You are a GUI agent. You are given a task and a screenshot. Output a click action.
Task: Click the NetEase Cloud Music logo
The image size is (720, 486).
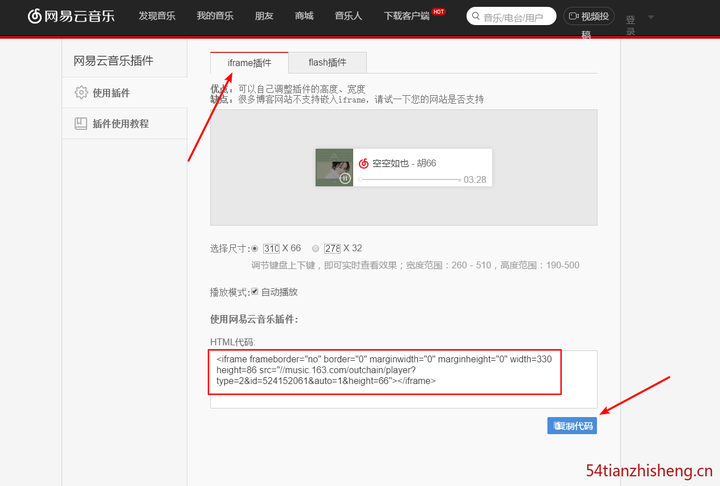(71, 16)
